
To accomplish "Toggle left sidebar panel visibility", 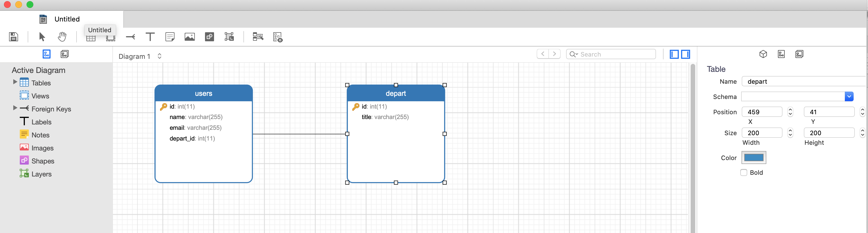I will click(674, 54).
